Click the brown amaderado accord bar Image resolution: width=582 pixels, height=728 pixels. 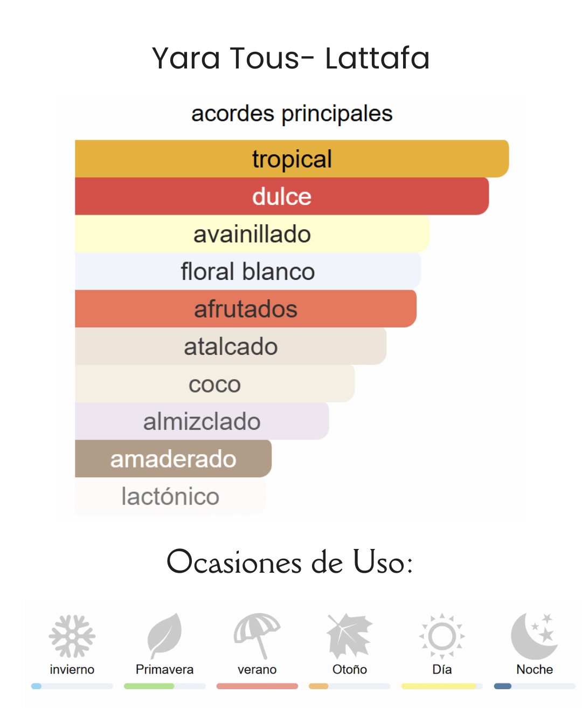[173, 459]
